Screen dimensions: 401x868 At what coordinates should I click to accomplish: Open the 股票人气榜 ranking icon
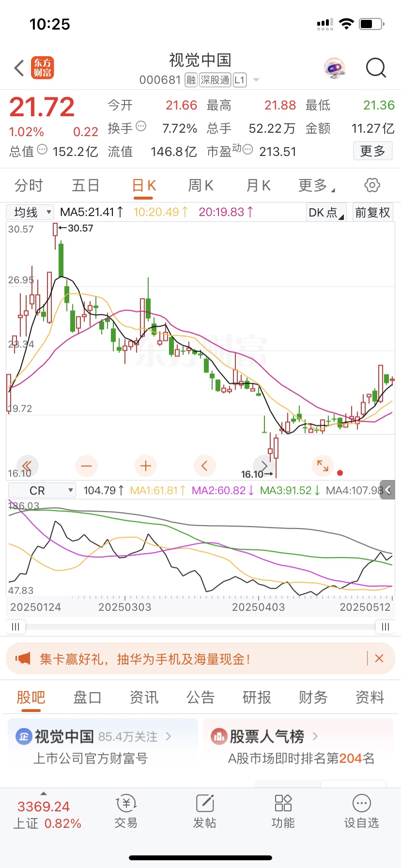(219, 737)
